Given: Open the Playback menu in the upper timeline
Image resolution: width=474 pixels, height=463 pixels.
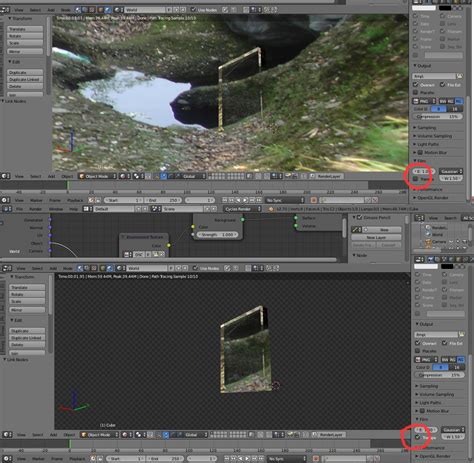Looking at the screenshot, I should click(x=75, y=200).
